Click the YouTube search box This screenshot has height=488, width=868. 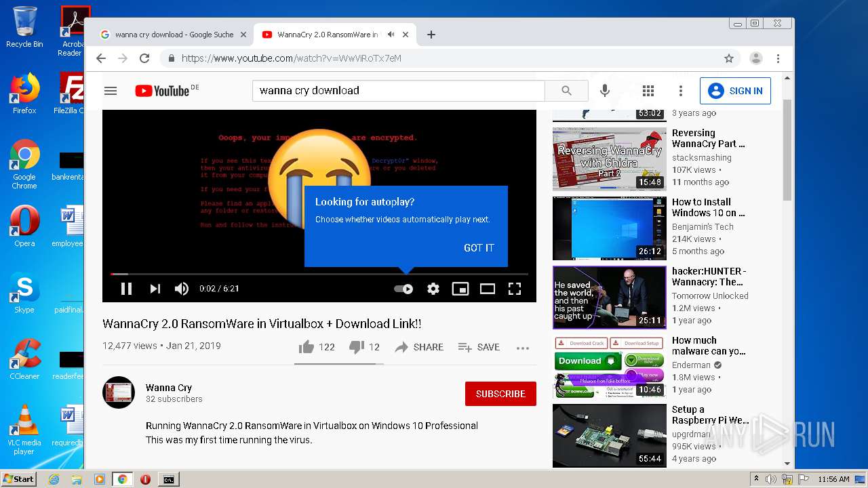399,91
